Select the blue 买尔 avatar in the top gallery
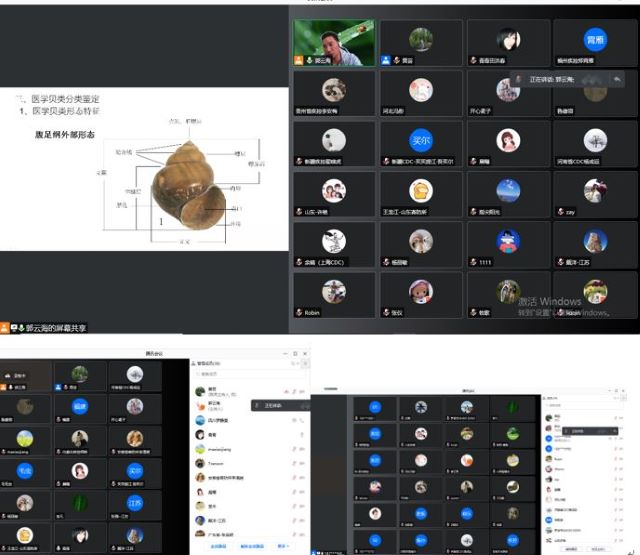 click(x=421, y=139)
